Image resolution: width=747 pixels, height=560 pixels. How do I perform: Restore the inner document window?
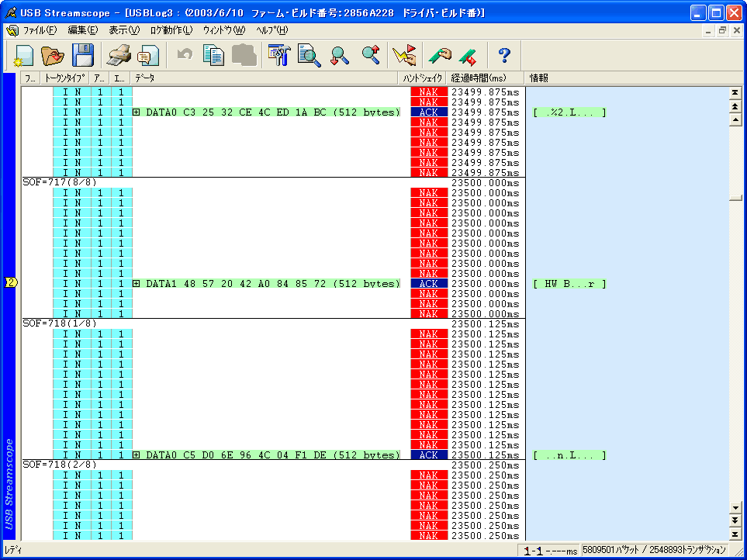coord(722,31)
